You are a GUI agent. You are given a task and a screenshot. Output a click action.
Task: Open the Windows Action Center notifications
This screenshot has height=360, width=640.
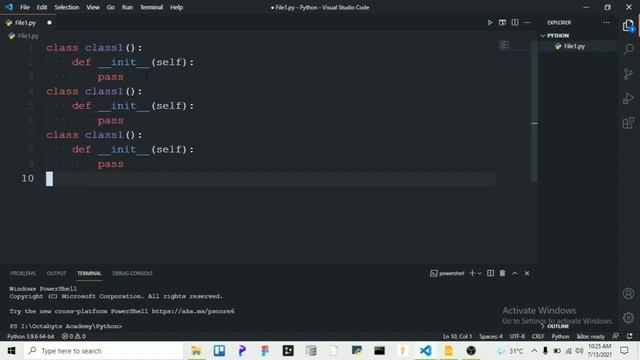tap(624, 351)
